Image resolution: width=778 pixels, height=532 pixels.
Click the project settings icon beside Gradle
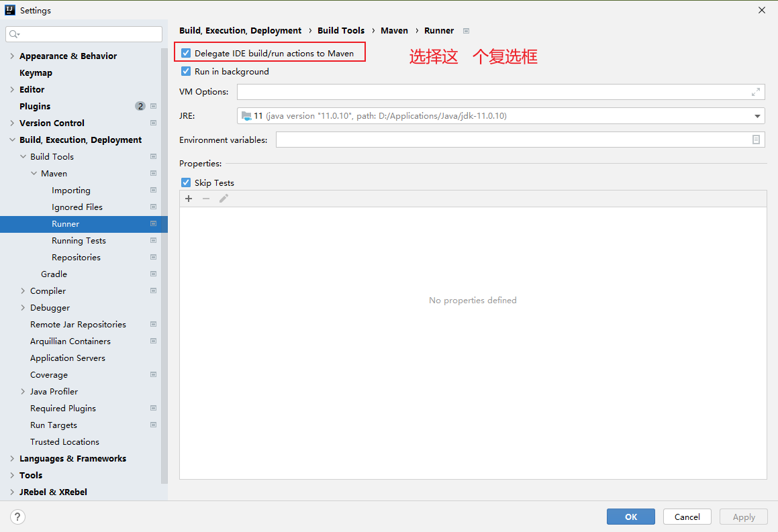click(x=153, y=274)
